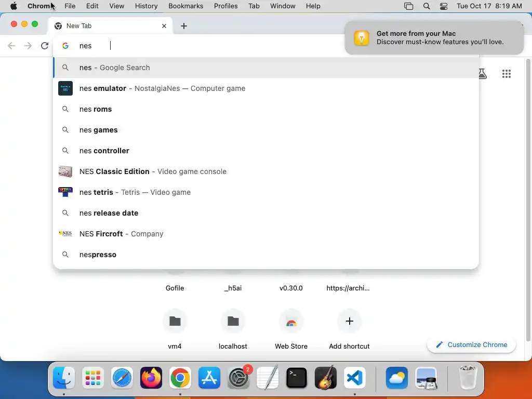This screenshot has width=532, height=399.
Task: Select the nes roms suggestion
Action: coord(266,109)
